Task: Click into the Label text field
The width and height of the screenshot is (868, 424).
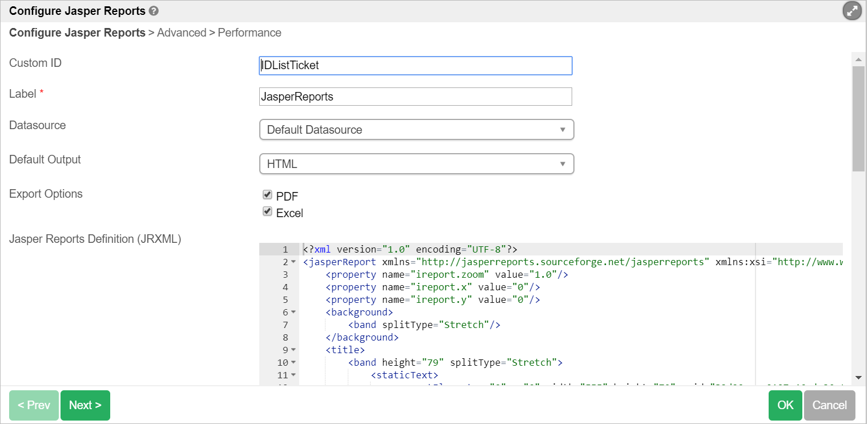Action: pos(416,97)
